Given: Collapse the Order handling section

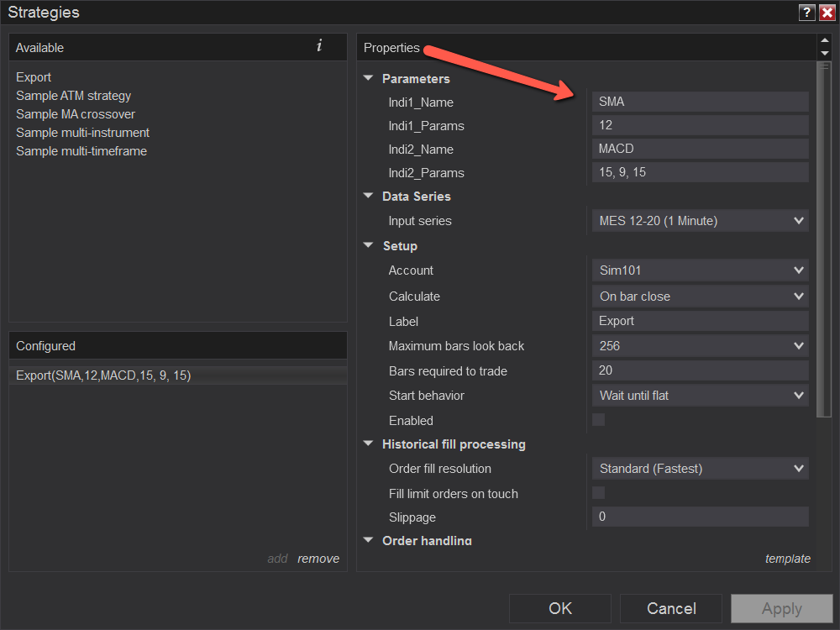Looking at the screenshot, I should (368, 540).
